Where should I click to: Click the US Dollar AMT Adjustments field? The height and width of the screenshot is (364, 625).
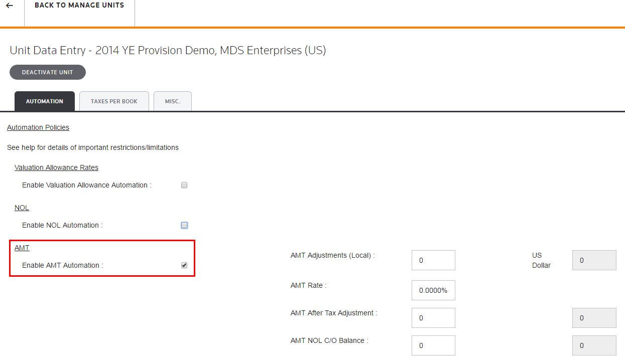click(x=594, y=260)
